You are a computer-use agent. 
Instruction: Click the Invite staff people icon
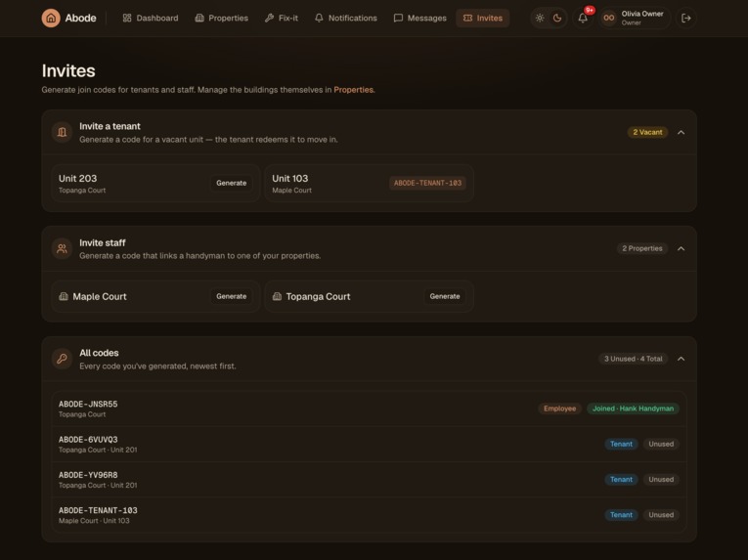pos(62,248)
